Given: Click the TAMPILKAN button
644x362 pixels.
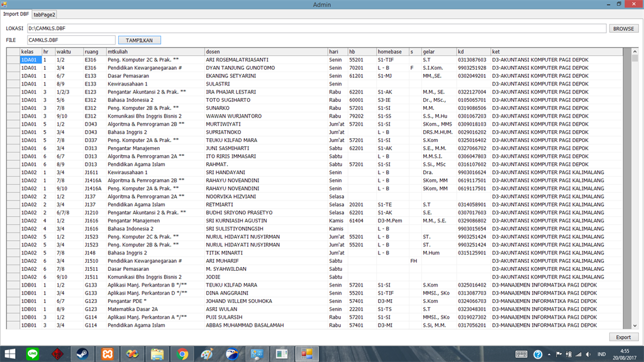Looking at the screenshot, I should point(139,40).
